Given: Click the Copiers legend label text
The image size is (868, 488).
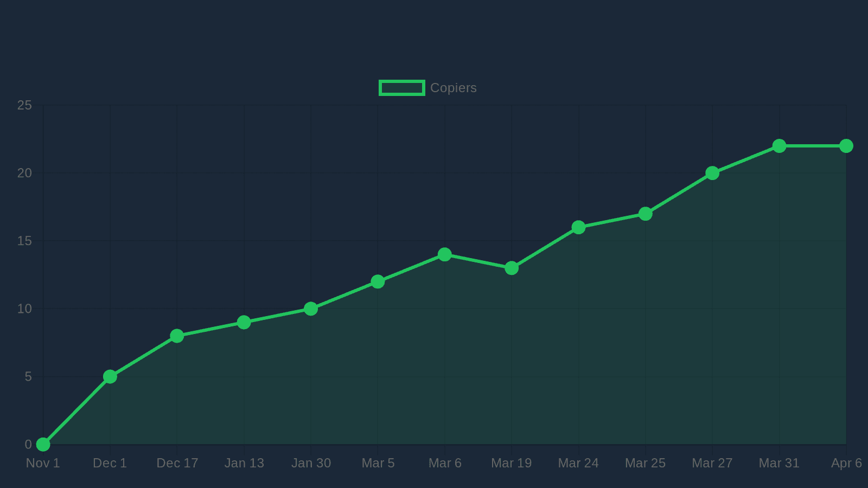Looking at the screenshot, I should tap(454, 87).
